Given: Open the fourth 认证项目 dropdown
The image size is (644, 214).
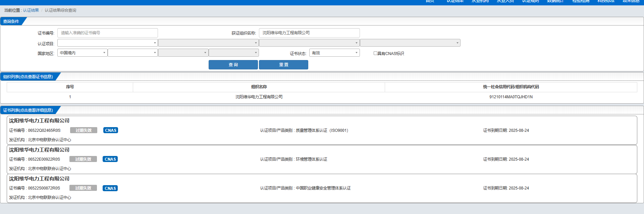Looking at the screenshot, I should tap(410, 43).
